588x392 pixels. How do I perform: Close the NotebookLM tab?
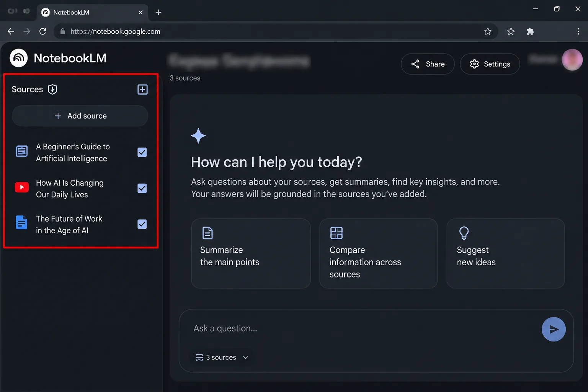coord(140,12)
